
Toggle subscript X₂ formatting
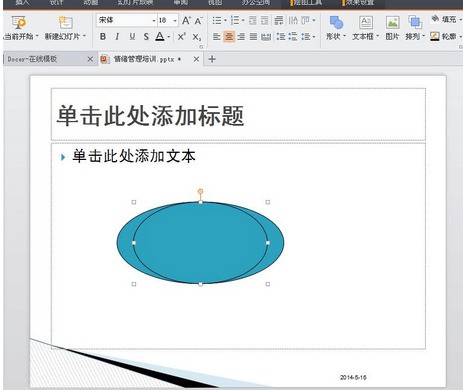coord(197,36)
